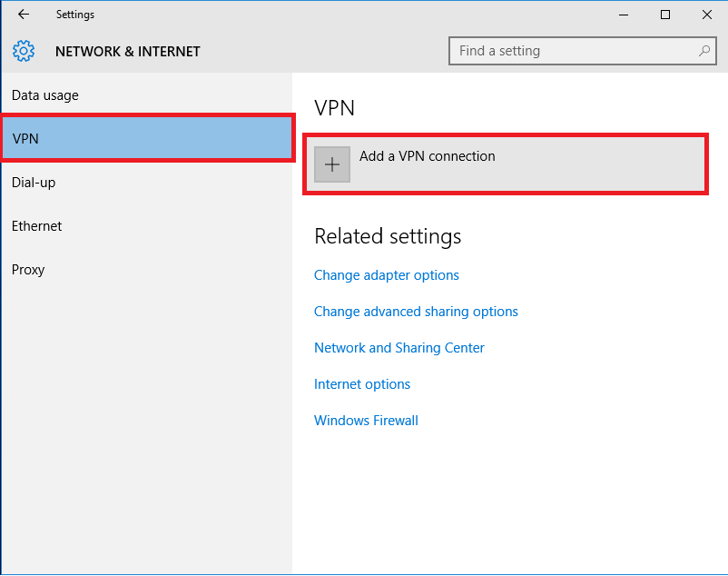This screenshot has width=728, height=576.
Task: Open the Internet options link
Action: tap(362, 384)
